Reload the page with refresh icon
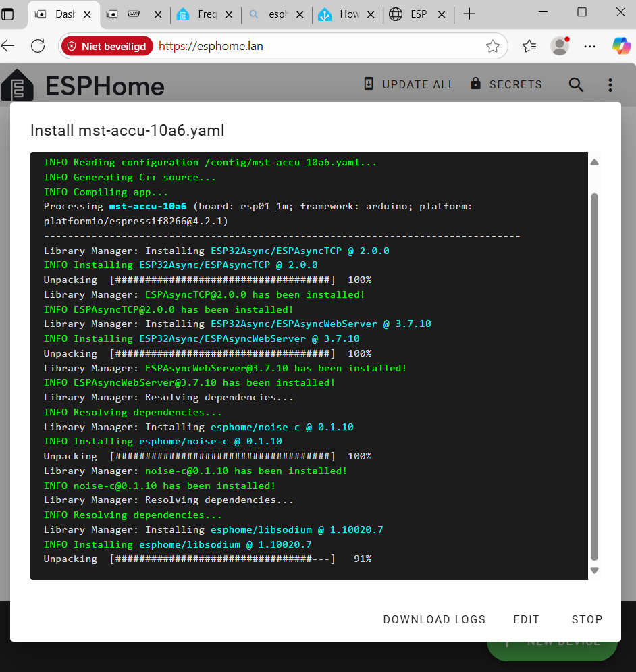The height and width of the screenshot is (672, 636). point(38,46)
